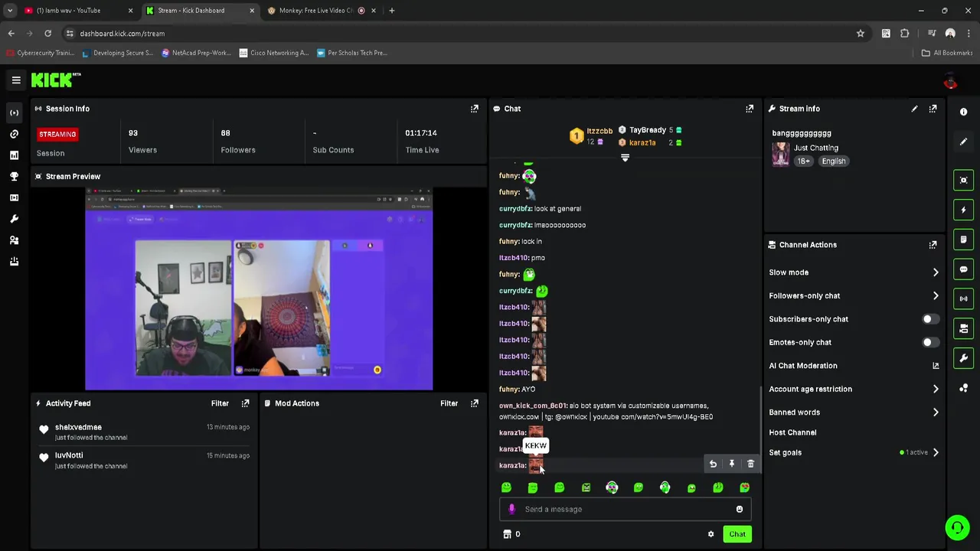Pop out the Channel Actions panel
980x551 pixels.
(933, 245)
